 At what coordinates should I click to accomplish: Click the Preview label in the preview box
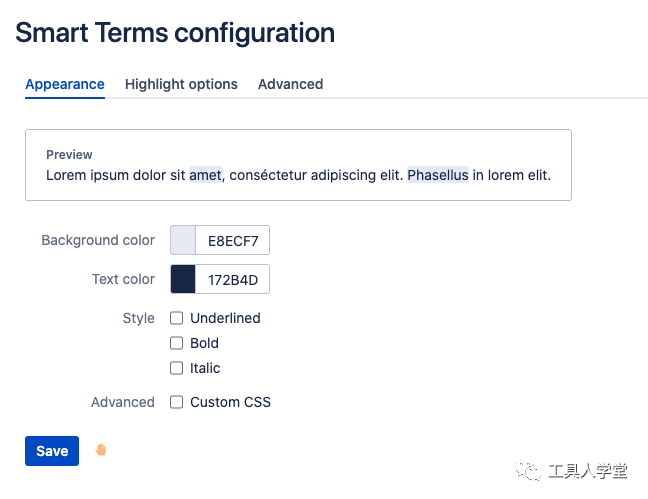(x=69, y=155)
